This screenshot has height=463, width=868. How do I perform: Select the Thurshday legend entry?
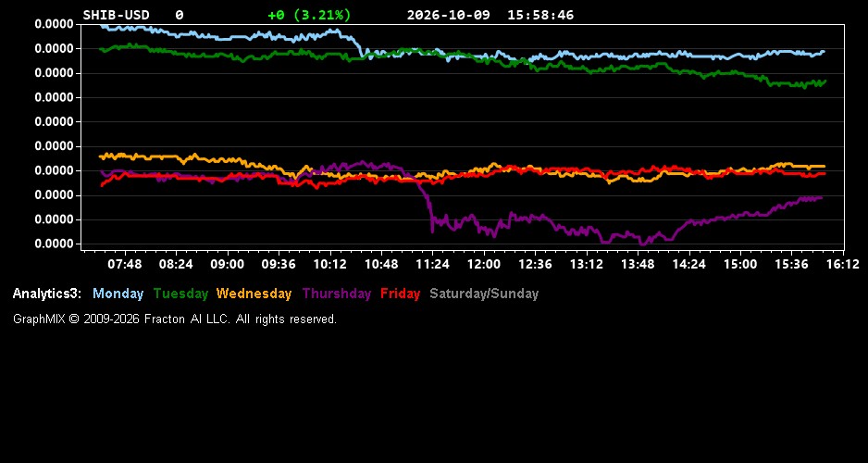337,294
